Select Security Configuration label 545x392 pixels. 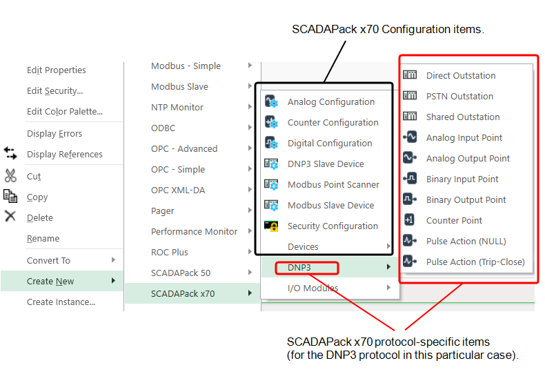(333, 226)
